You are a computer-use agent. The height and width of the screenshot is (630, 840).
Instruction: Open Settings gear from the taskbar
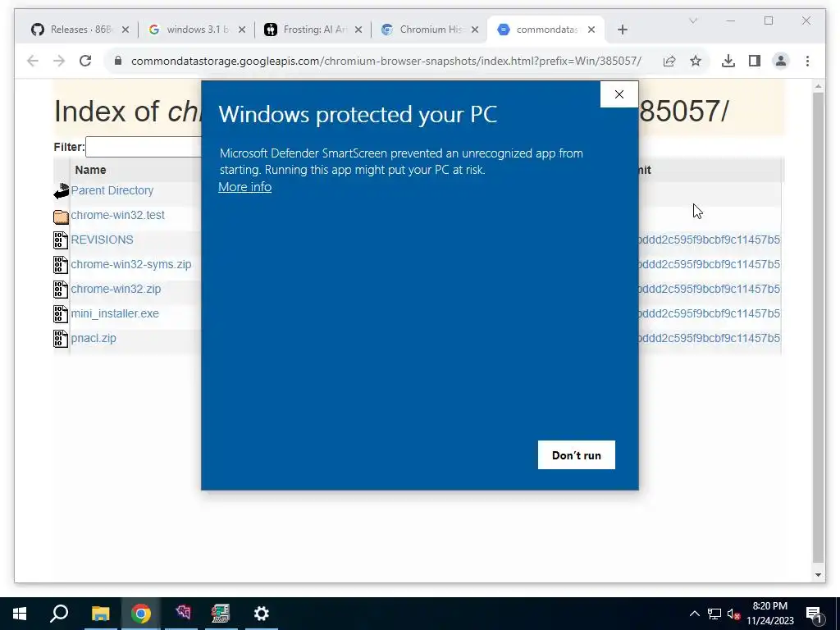[x=262, y=614]
